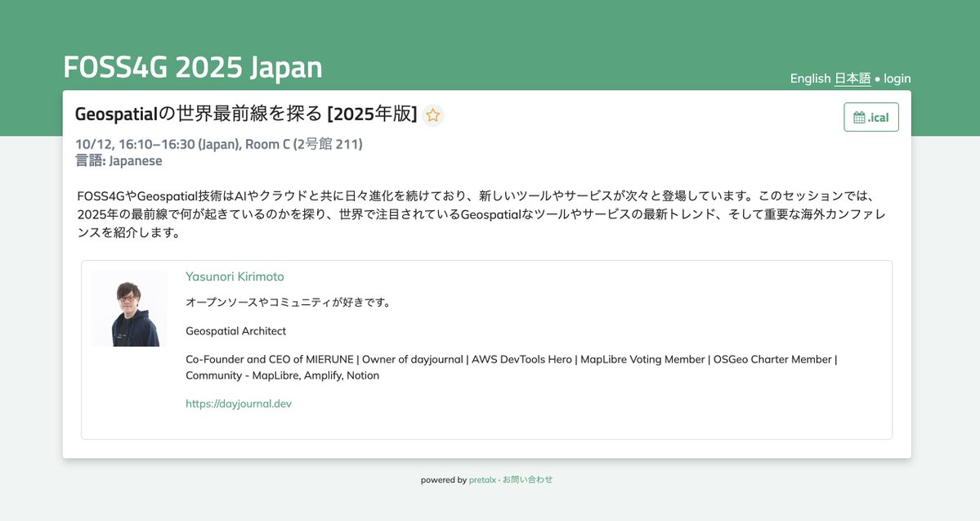This screenshot has height=521, width=980.
Task: Click the speaker's portrait photo
Action: tap(129, 309)
